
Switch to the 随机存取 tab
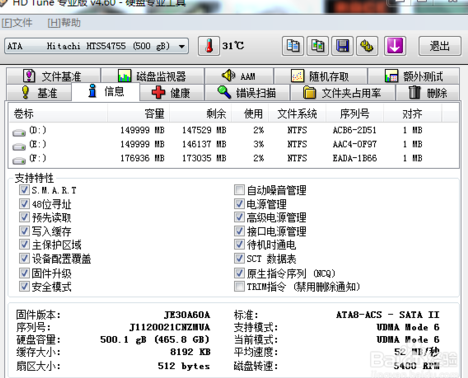pyautogui.click(x=320, y=76)
